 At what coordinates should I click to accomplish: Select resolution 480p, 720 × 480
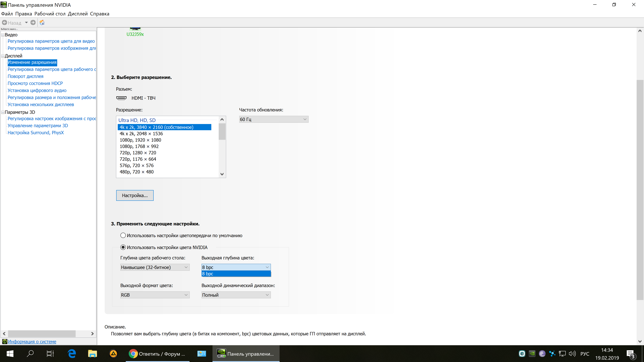164,172
